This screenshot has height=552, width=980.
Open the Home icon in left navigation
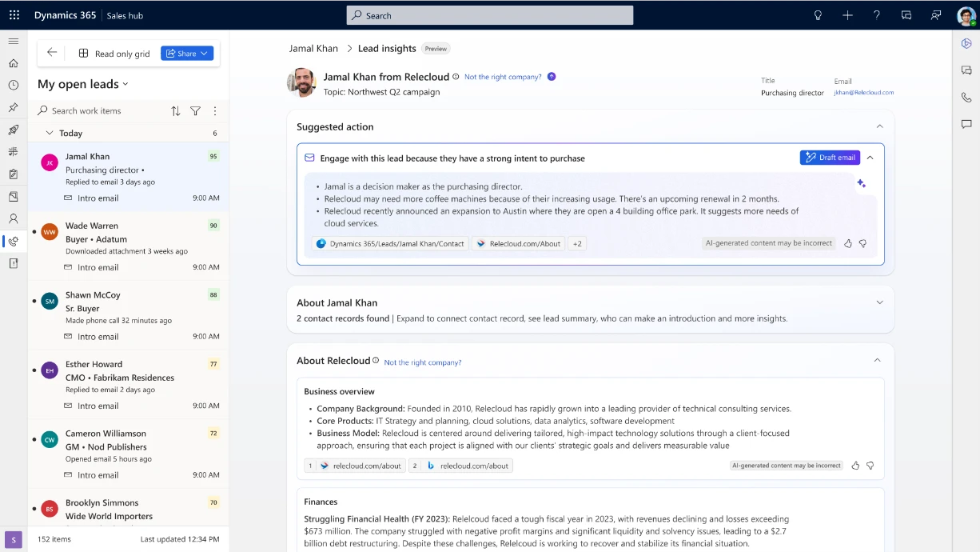coord(13,62)
